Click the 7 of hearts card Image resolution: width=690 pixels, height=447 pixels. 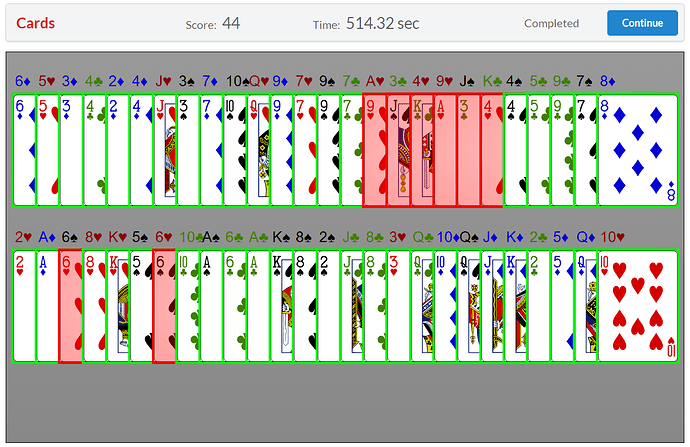305,150
